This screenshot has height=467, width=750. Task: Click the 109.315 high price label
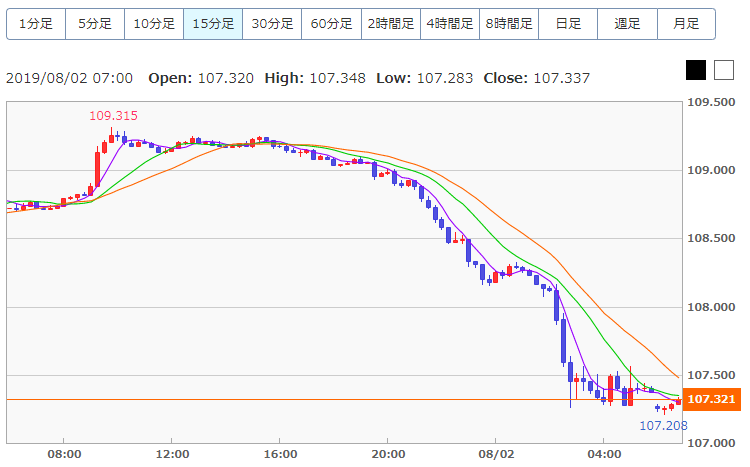[113, 116]
